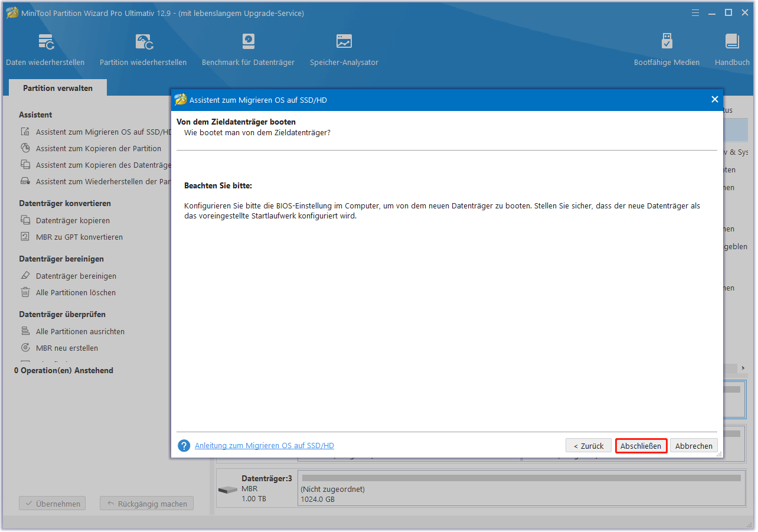The width and height of the screenshot is (758, 532).
Task: Click the Übernehmen button
Action: (53, 504)
